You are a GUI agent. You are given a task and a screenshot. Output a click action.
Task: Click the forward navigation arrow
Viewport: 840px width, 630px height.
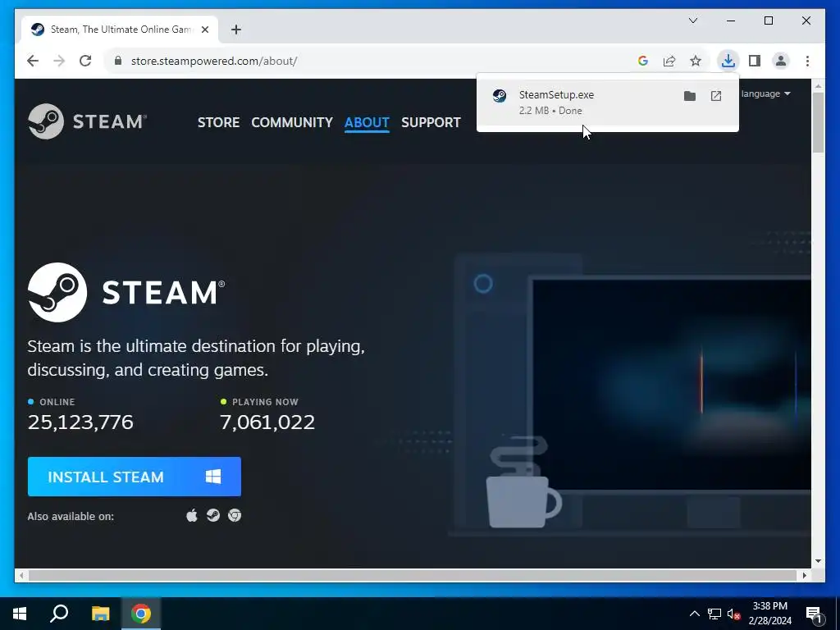(59, 61)
